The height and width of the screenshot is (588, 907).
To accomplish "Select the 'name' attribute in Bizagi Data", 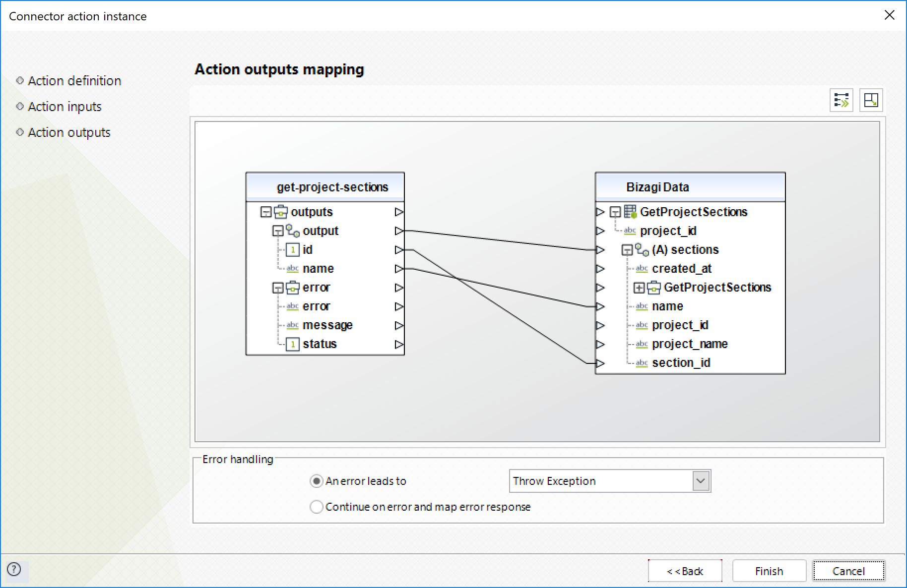I will (x=667, y=306).
